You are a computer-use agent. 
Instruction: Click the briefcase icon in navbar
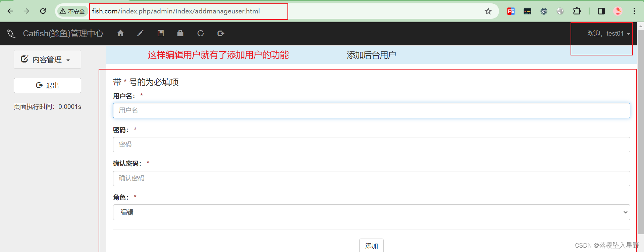[180, 33]
